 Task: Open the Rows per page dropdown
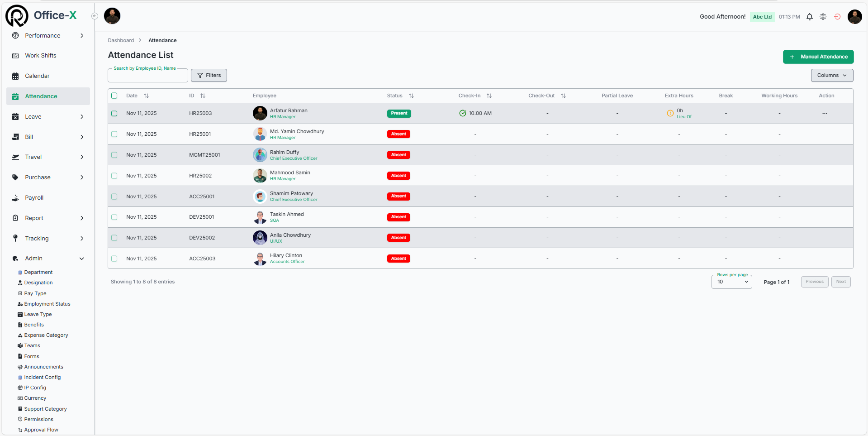coord(731,282)
